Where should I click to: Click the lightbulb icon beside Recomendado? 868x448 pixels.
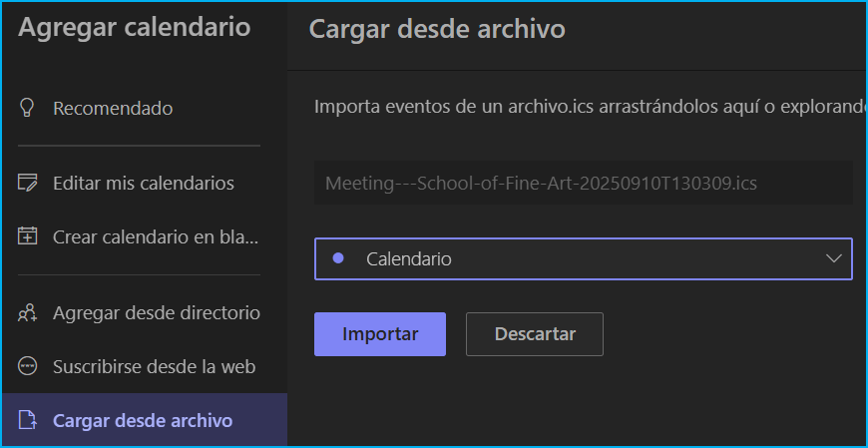click(28, 108)
